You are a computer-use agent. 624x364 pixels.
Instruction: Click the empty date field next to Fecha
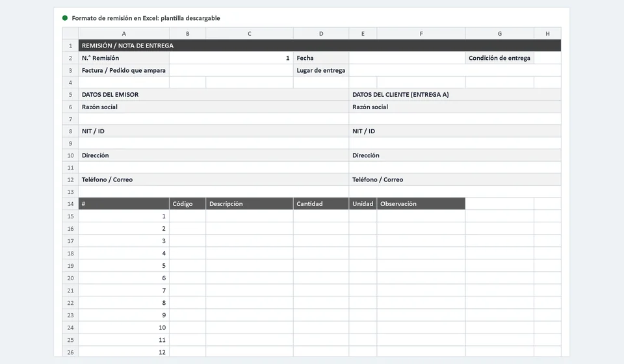[x=407, y=58]
